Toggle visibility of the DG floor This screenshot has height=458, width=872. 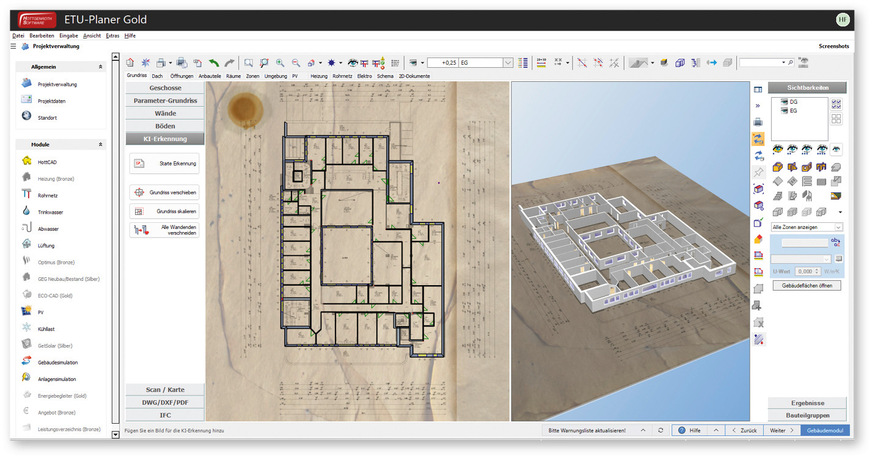coord(780,102)
